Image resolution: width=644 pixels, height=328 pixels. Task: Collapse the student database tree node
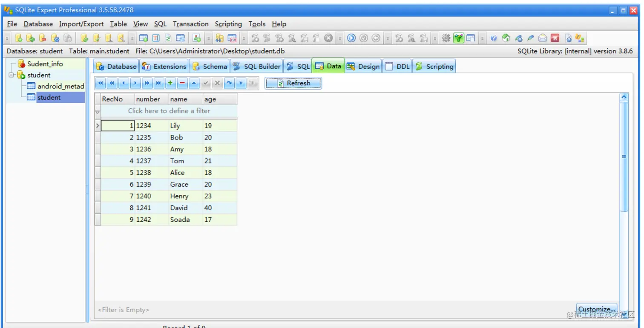point(12,75)
